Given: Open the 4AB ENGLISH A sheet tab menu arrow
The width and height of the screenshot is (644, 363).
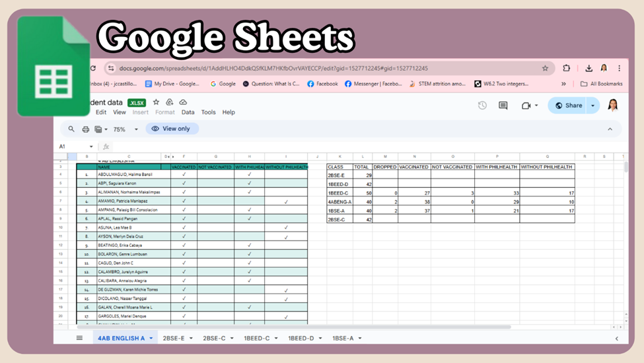Looking at the screenshot, I should (151, 339).
